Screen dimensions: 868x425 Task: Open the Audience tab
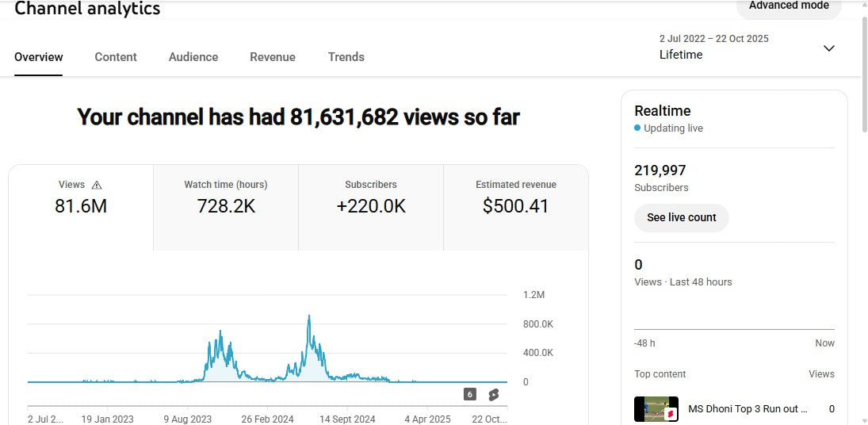(x=193, y=57)
